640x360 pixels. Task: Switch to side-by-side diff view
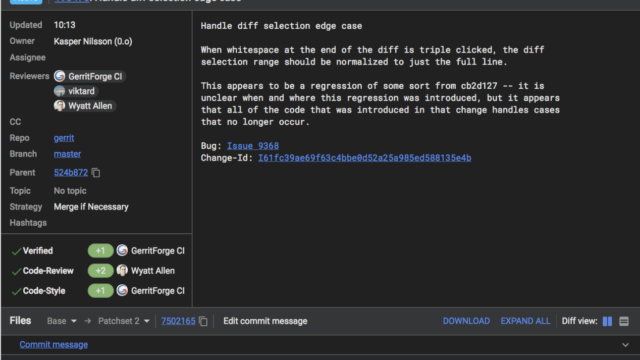click(607, 321)
